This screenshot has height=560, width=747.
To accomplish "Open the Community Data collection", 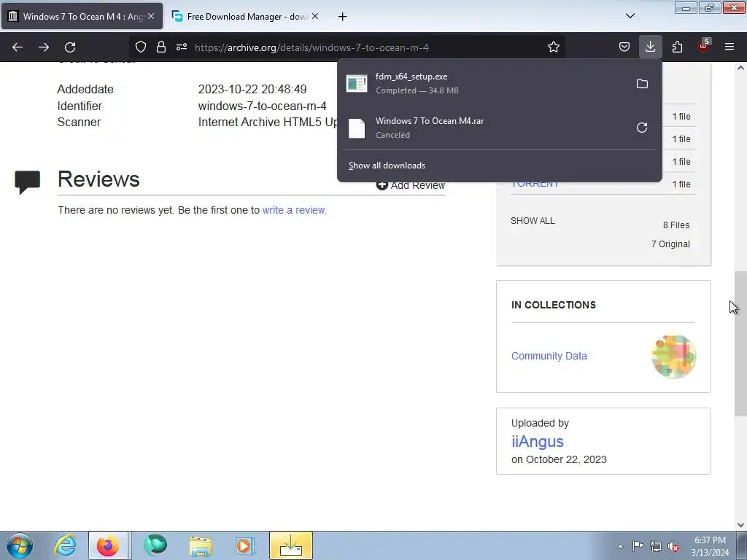I will 549,356.
